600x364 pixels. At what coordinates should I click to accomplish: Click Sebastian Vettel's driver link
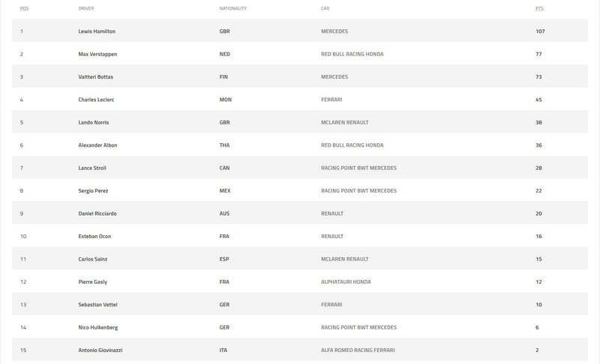pyautogui.click(x=97, y=304)
